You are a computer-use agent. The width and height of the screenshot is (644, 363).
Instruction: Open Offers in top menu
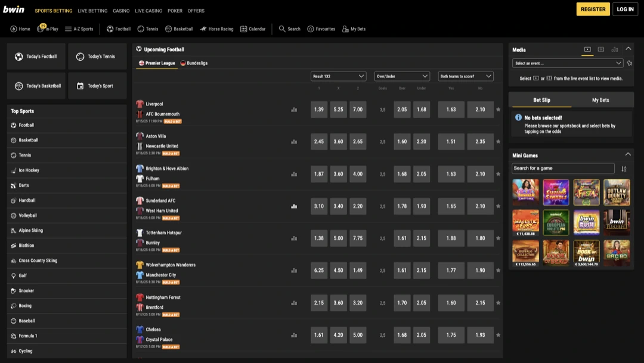196,11
